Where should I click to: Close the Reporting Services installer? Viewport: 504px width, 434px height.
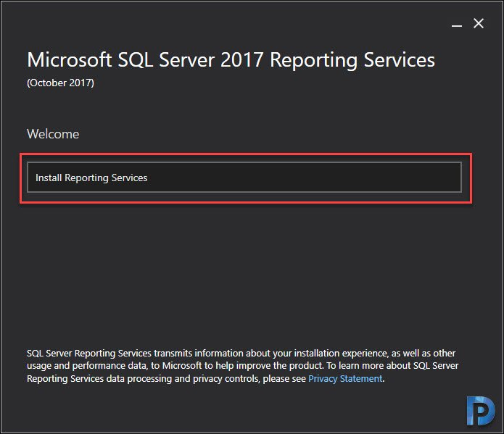[479, 23]
